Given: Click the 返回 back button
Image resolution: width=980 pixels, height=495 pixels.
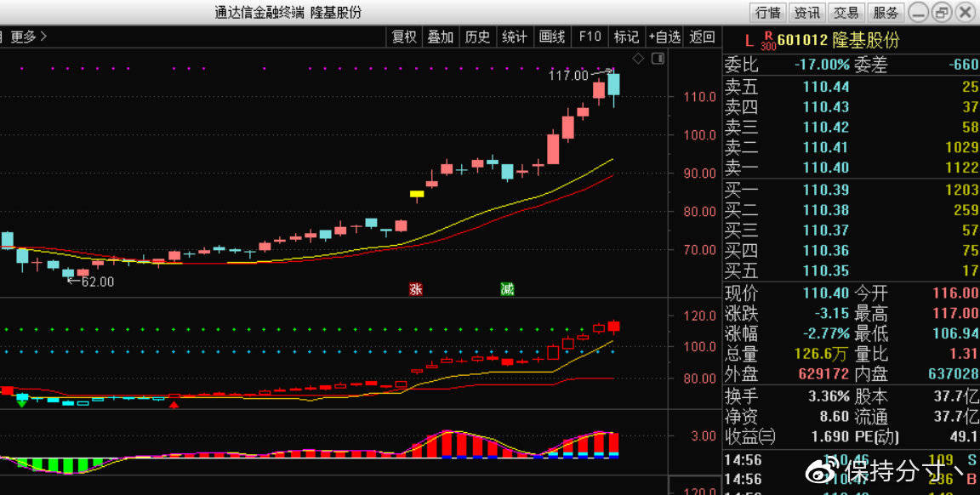Looking at the screenshot, I should [x=702, y=37].
